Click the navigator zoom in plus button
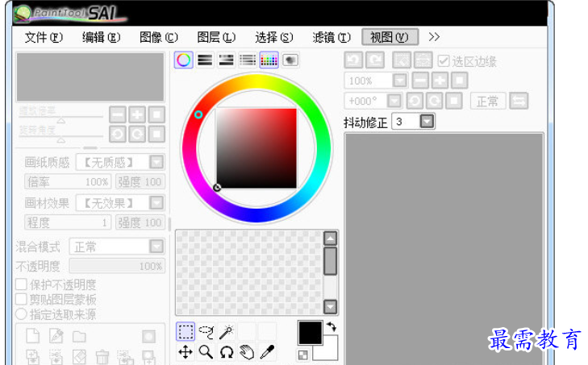This screenshot has width=588, height=365. click(x=137, y=114)
